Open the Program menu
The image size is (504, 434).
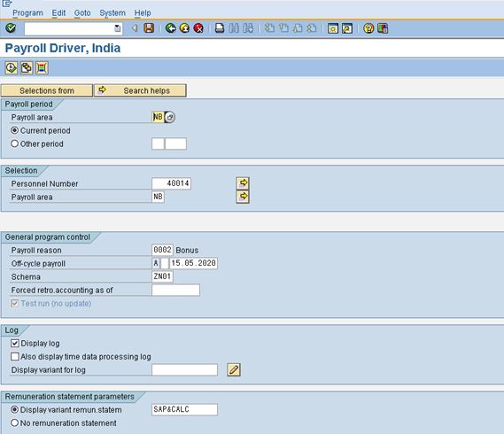coord(27,13)
